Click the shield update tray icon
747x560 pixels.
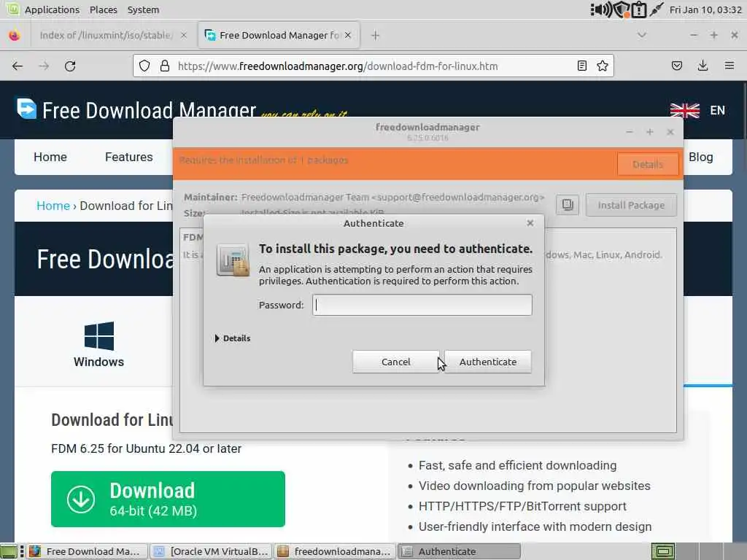[622, 9]
